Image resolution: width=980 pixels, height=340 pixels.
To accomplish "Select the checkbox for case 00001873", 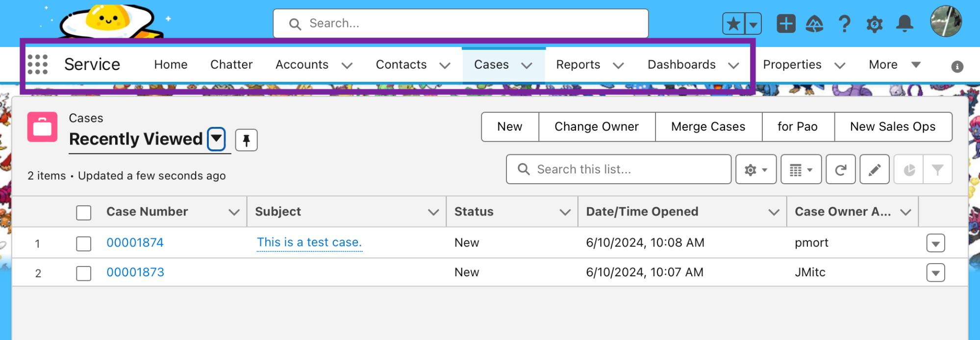I will (x=84, y=273).
